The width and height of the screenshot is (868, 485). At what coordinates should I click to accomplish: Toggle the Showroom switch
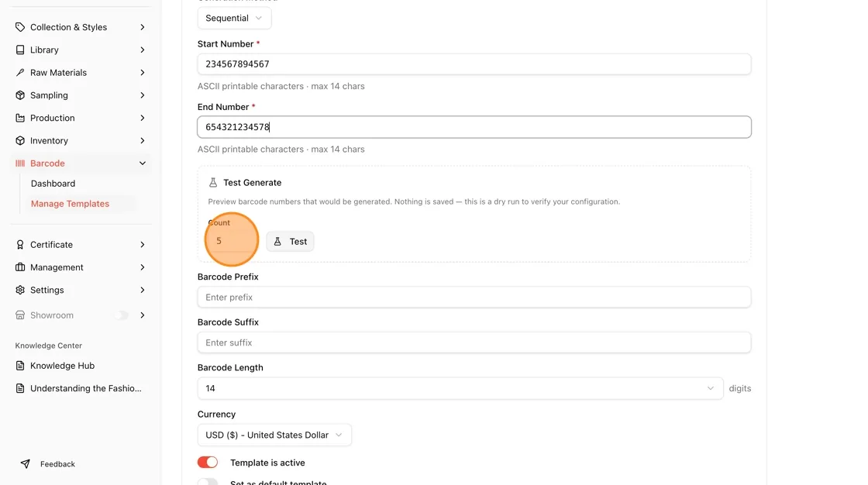click(x=122, y=315)
